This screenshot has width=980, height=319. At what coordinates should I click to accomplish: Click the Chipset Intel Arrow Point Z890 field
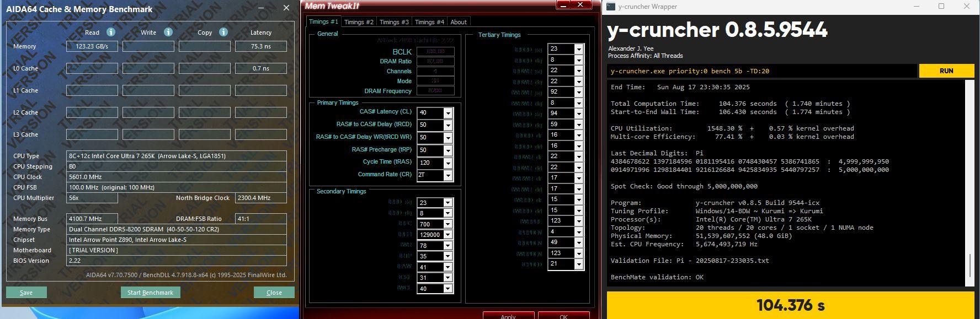coord(177,240)
